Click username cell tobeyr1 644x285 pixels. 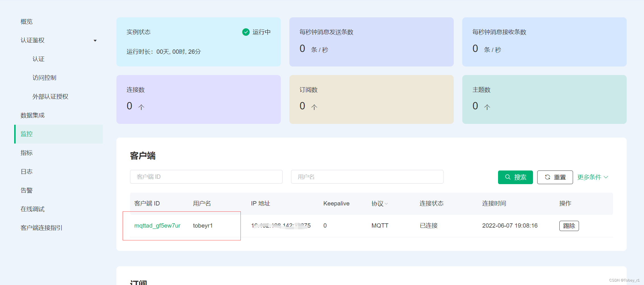pyautogui.click(x=203, y=226)
